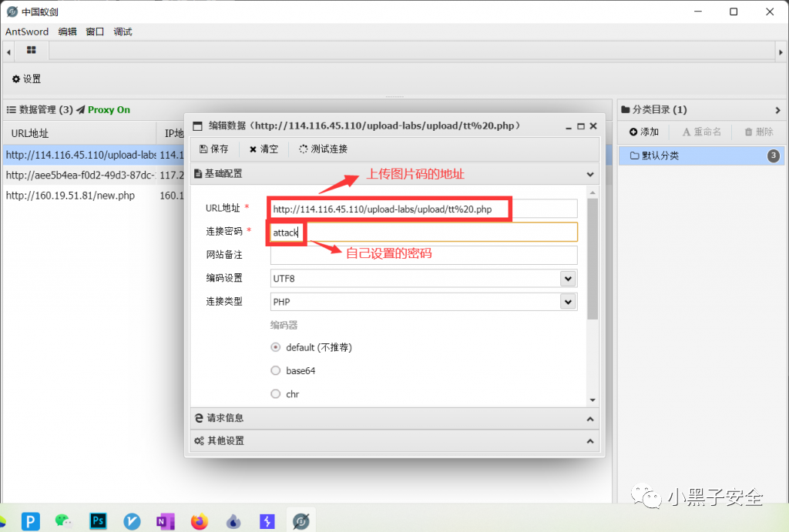Click 测试连接 to test the connection
The width and height of the screenshot is (789, 532).
pyautogui.click(x=323, y=149)
